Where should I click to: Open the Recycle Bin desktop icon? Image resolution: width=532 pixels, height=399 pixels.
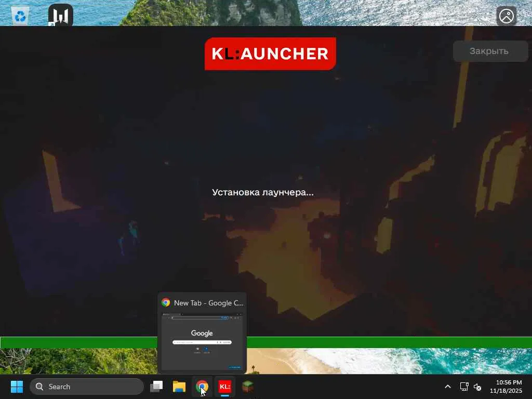tap(20, 16)
